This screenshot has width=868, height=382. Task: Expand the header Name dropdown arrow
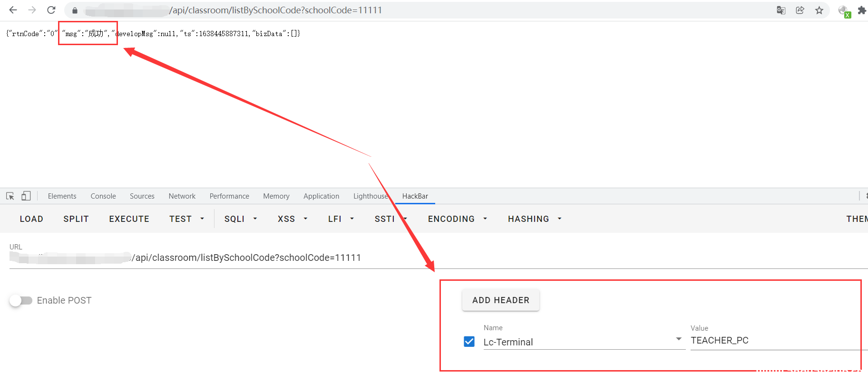679,339
